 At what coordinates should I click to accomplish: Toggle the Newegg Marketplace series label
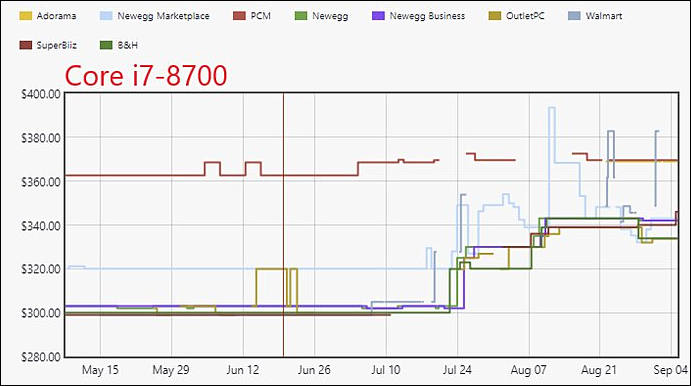click(x=163, y=16)
